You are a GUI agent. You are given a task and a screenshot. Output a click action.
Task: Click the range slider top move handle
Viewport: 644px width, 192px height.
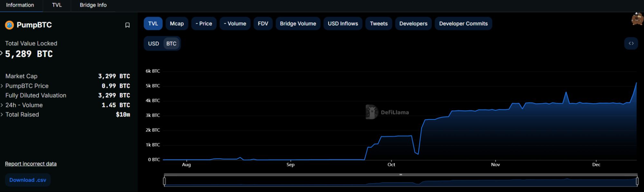pyautogui.click(x=400, y=175)
